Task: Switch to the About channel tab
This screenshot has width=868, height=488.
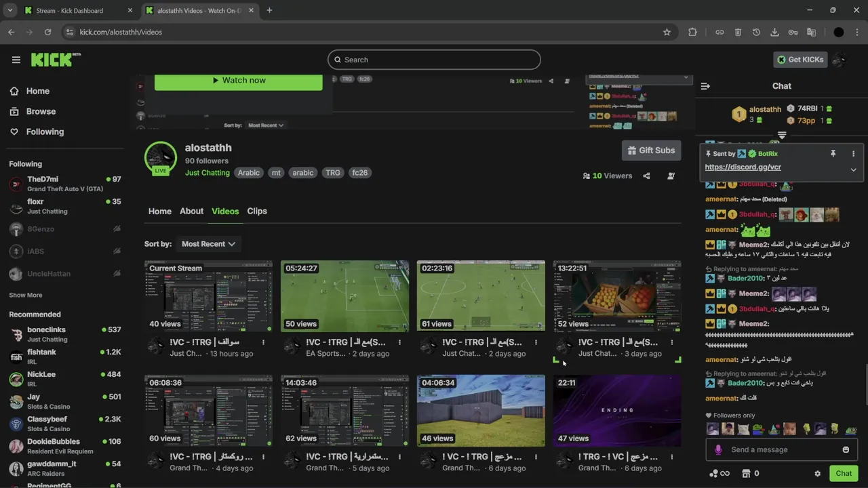Action: 191,211
